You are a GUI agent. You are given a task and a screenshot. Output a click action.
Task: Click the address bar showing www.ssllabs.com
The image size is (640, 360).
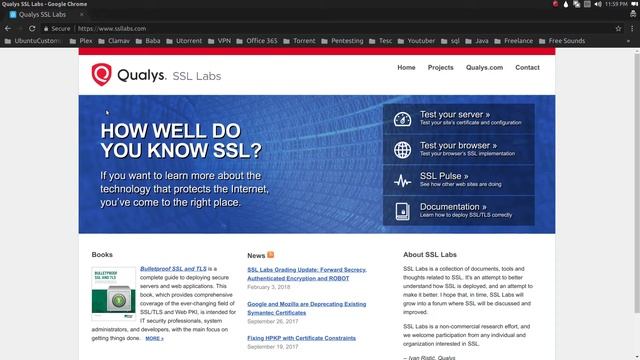pyautogui.click(x=327, y=29)
